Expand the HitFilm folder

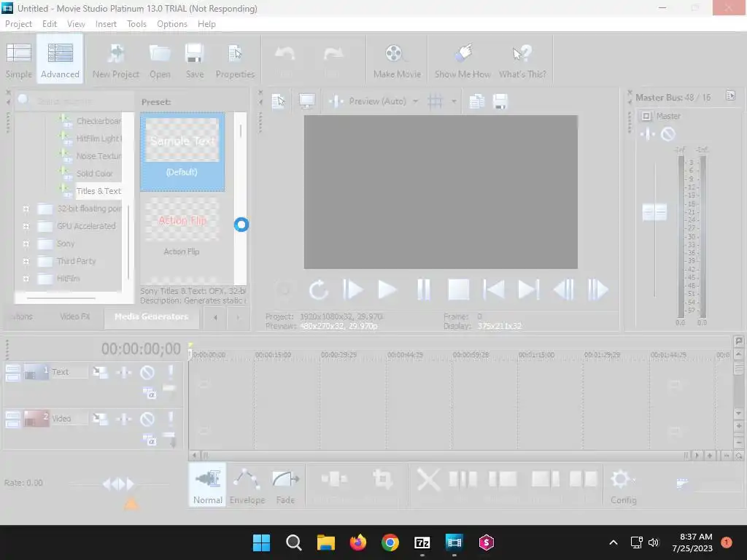pos(26,279)
